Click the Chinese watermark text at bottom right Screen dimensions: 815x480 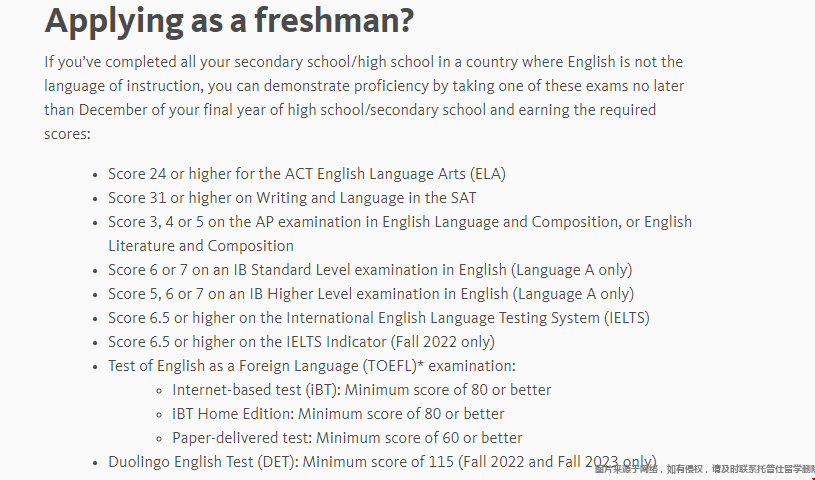(x=704, y=469)
